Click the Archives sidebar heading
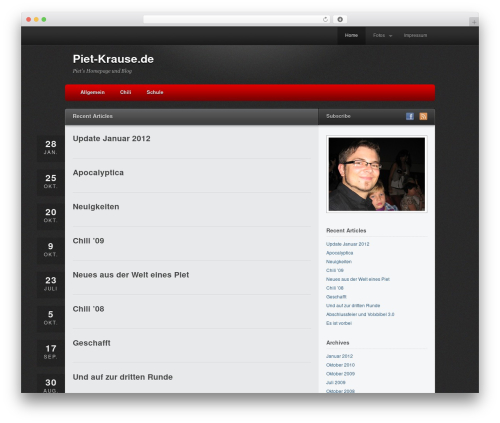Screen dimensions: 500x423 pyautogui.click(x=338, y=343)
